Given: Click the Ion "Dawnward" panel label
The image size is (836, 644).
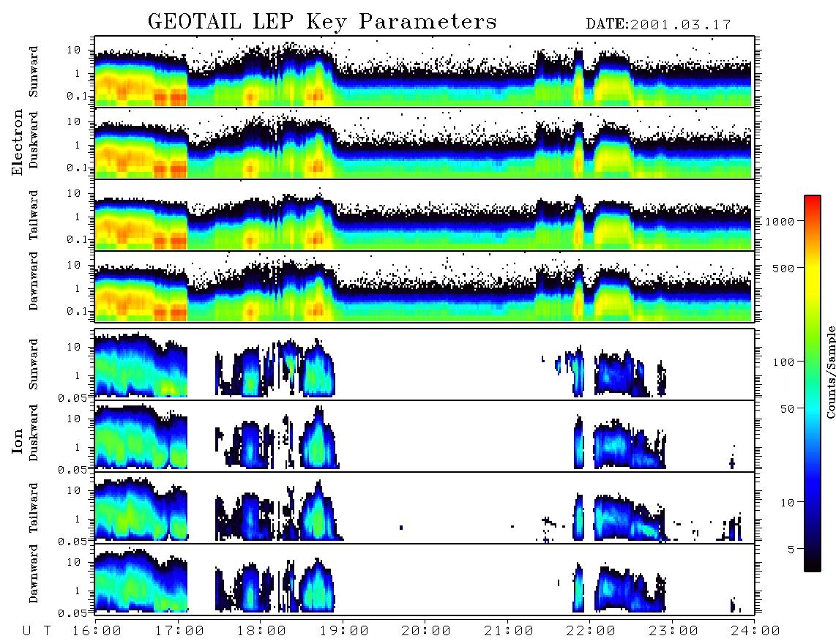Looking at the screenshot, I should tap(34, 574).
